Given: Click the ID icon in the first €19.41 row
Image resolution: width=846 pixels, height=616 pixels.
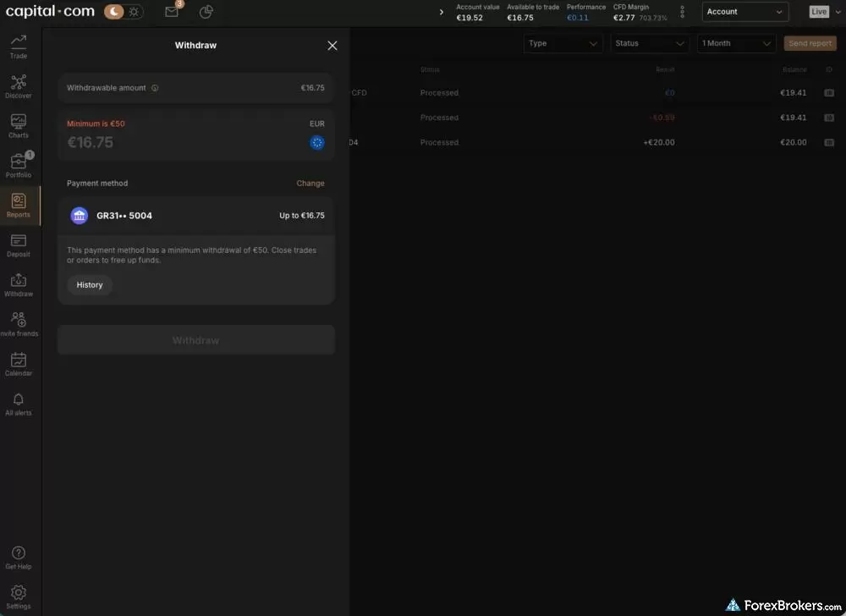Looking at the screenshot, I should click(x=829, y=93).
